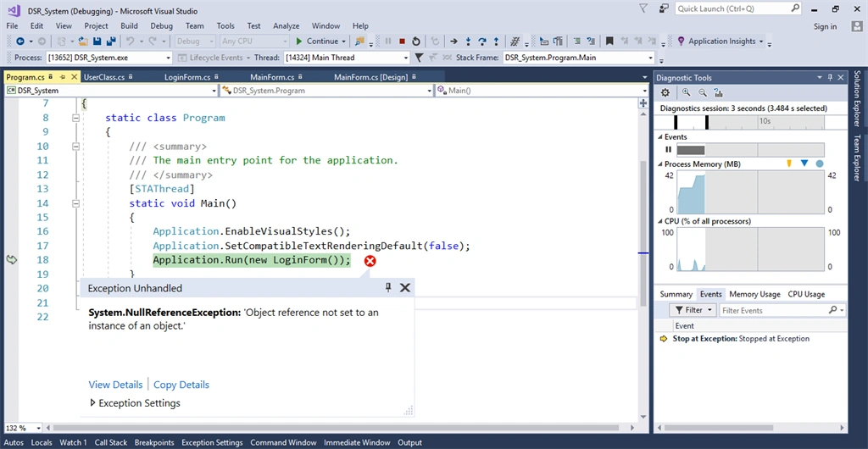Click the View Details link
The image size is (868, 449).
point(115,385)
